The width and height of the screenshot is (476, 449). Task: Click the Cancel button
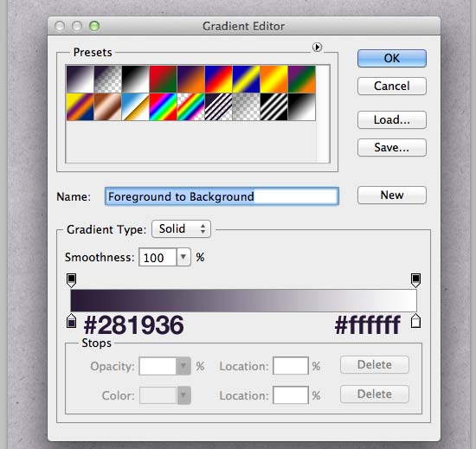[x=391, y=86]
